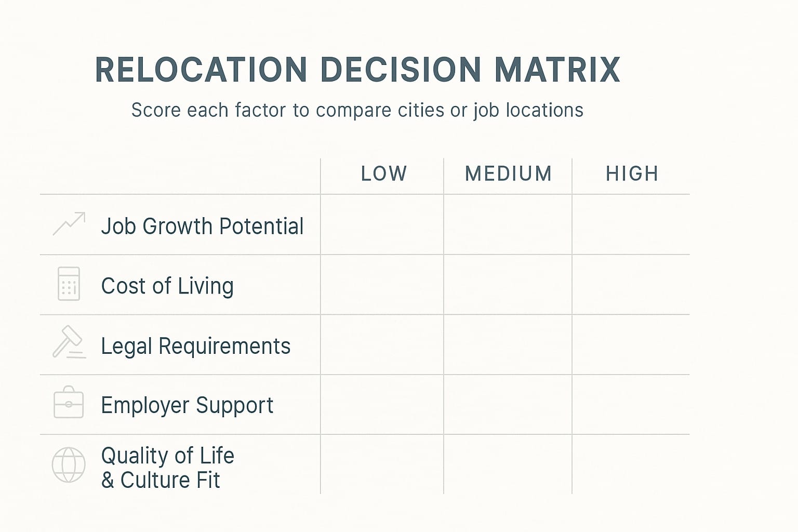The image size is (798, 532).
Task: Click the gavel icon beside Legal Requirements
Action: (69, 342)
